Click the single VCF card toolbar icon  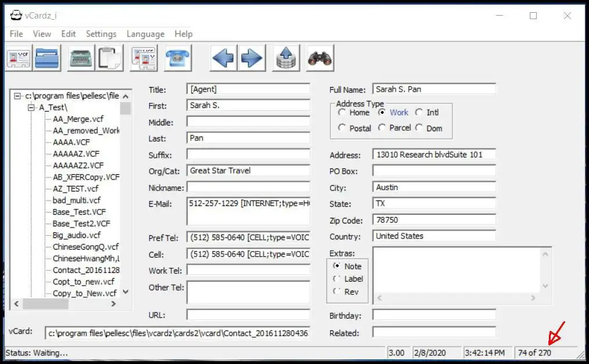[x=19, y=59]
